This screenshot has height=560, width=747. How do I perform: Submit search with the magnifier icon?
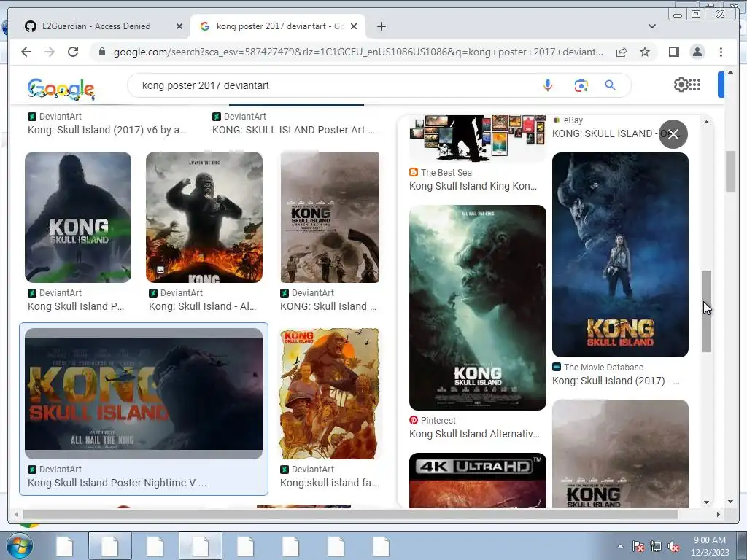[x=611, y=85]
